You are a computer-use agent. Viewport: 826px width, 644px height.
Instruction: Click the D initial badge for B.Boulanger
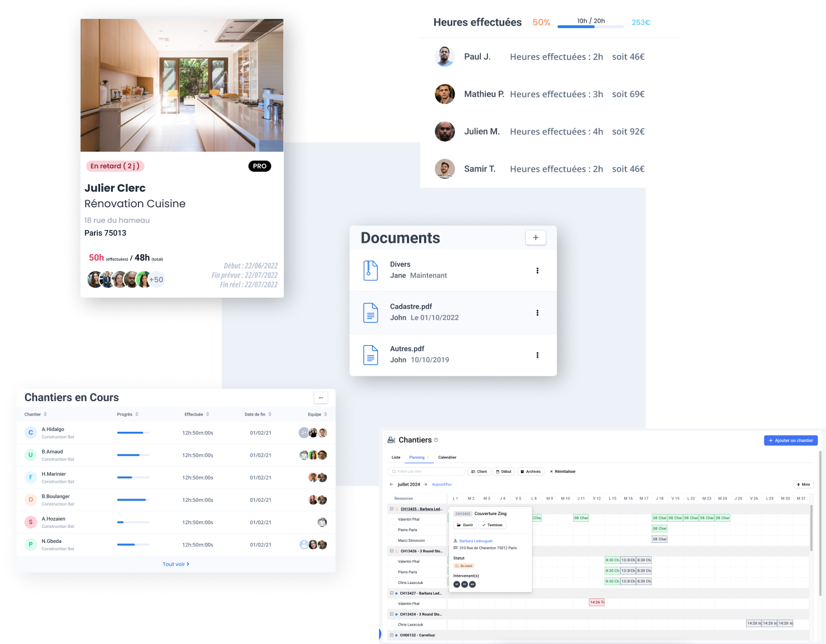[31, 500]
